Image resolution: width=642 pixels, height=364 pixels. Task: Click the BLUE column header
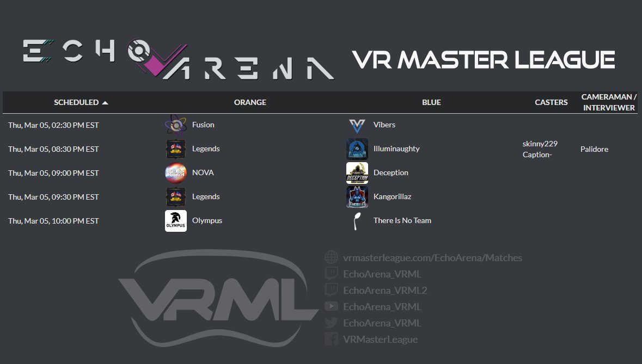pyautogui.click(x=432, y=102)
